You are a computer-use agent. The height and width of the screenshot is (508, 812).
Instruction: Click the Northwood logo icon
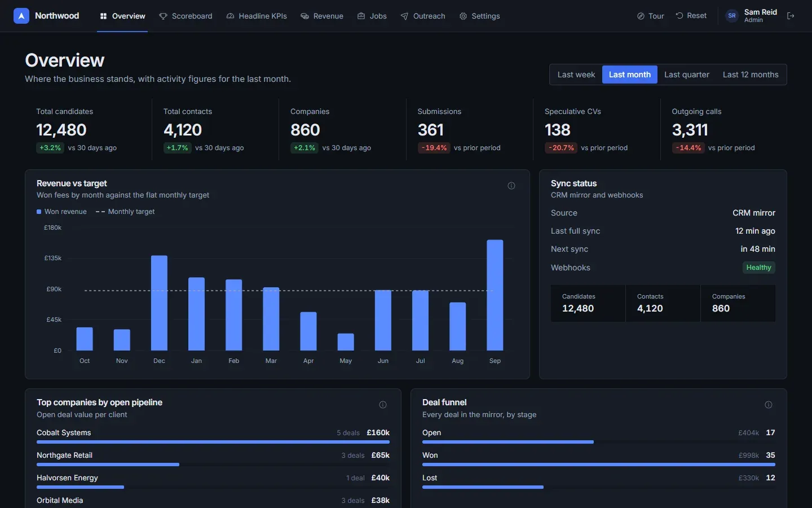[x=21, y=16]
